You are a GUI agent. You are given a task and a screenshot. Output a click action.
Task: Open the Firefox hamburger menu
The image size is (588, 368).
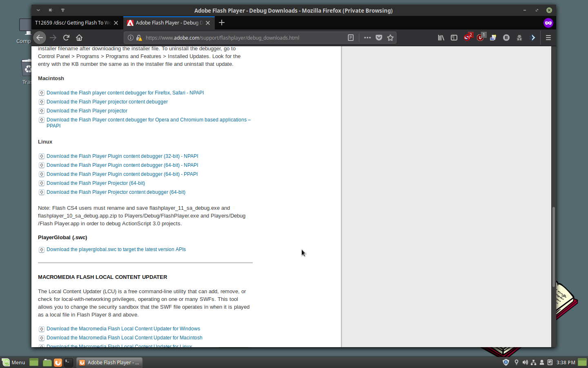tap(548, 38)
